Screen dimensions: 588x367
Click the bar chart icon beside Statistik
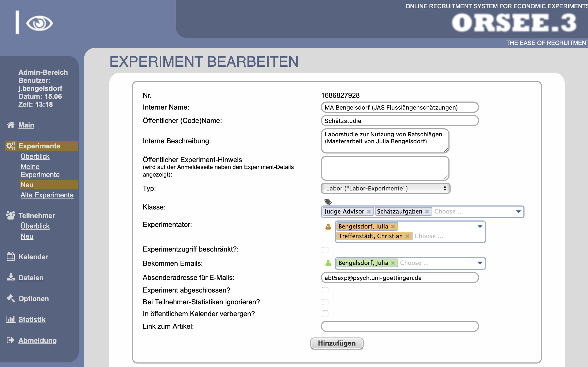coord(11,319)
